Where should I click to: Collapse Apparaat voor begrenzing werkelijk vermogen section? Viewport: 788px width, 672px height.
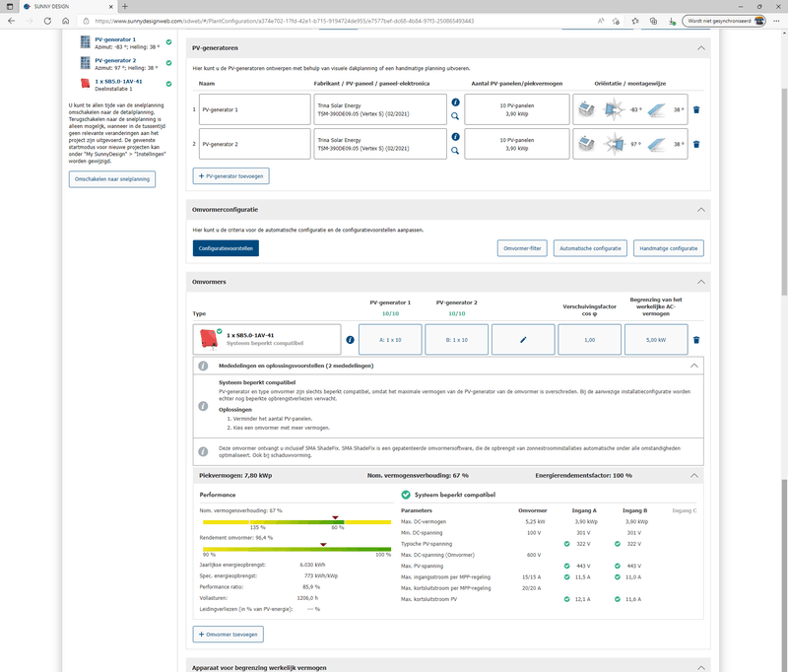point(701,667)
